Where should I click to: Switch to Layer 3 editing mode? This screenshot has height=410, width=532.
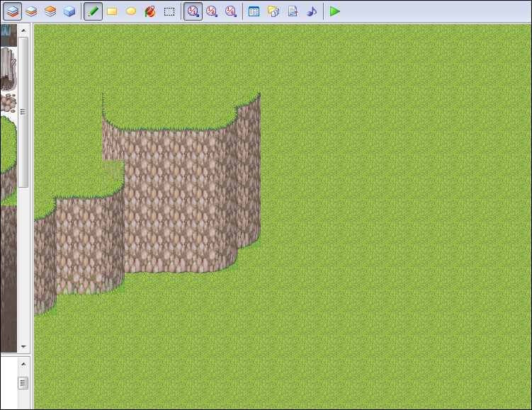click(50, 11)
